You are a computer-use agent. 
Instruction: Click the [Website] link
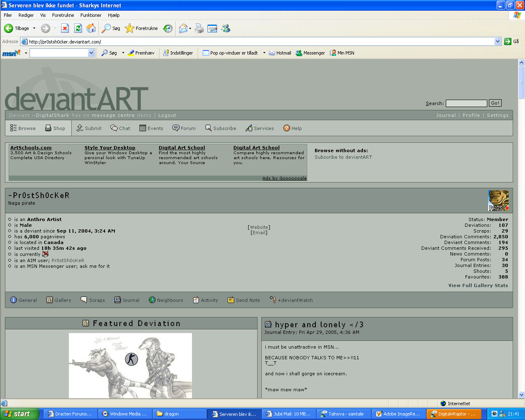(259, 227)
